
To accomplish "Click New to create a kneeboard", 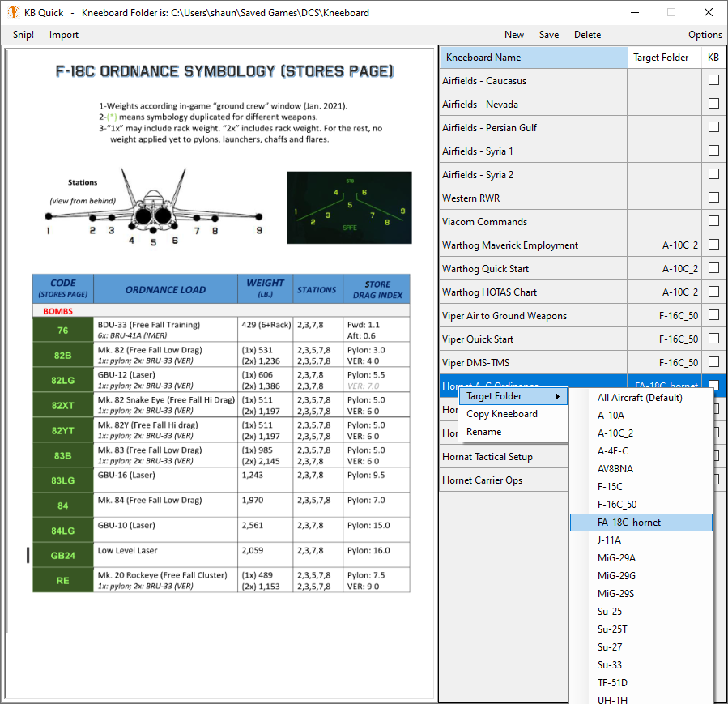I will click(x=514, y=35).
